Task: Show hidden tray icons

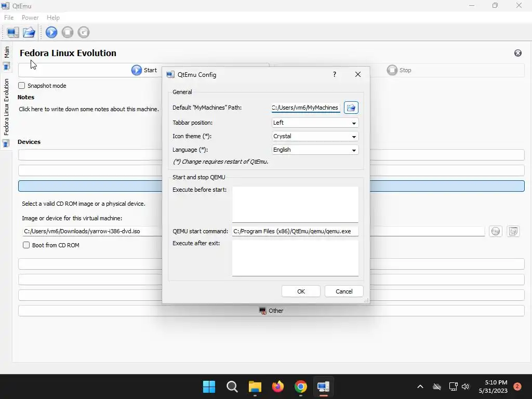Action: pos(420,387)
